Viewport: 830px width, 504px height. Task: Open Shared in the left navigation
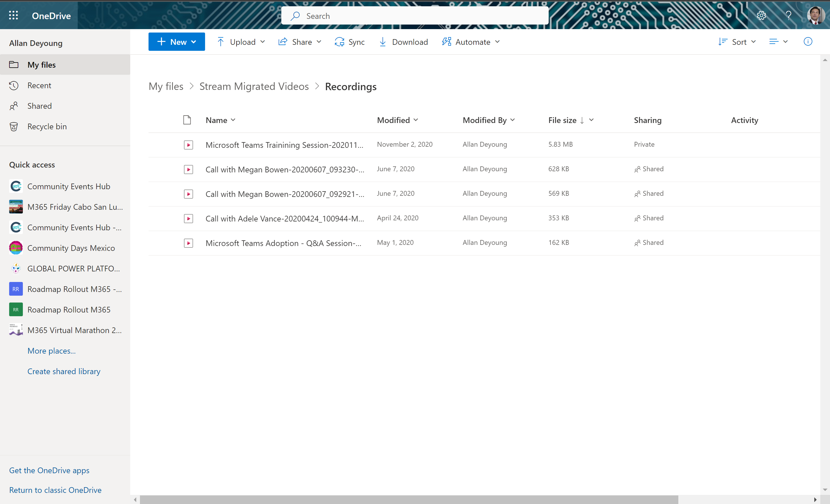pyautogui.click(x=39, y=106)
